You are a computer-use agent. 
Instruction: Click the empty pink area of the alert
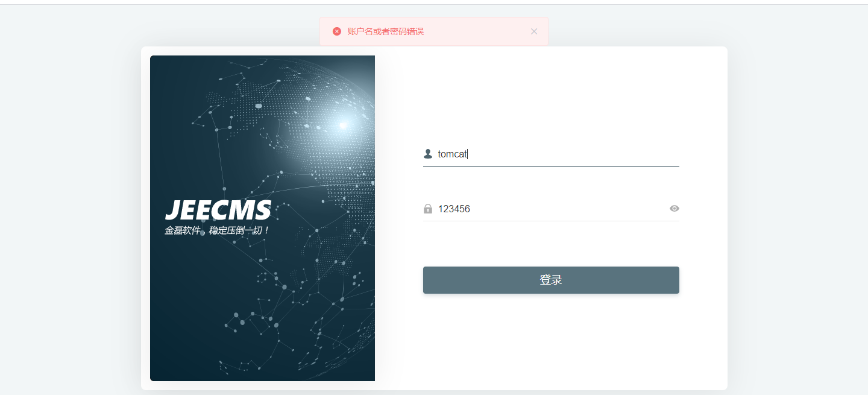[x=476, y=31]
